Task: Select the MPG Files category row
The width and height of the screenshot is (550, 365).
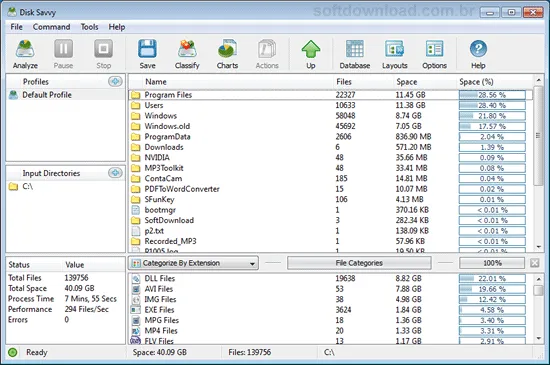Action: (x=330, y=320)
